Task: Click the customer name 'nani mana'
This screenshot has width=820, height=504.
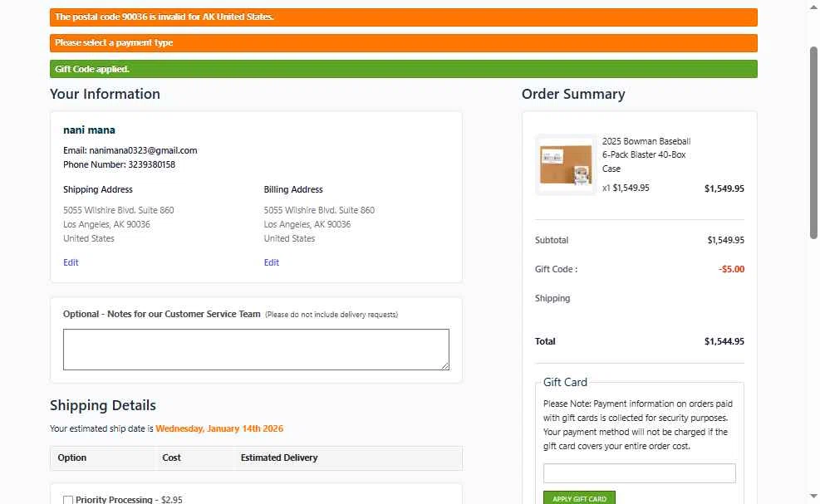Action: point(89,130)
